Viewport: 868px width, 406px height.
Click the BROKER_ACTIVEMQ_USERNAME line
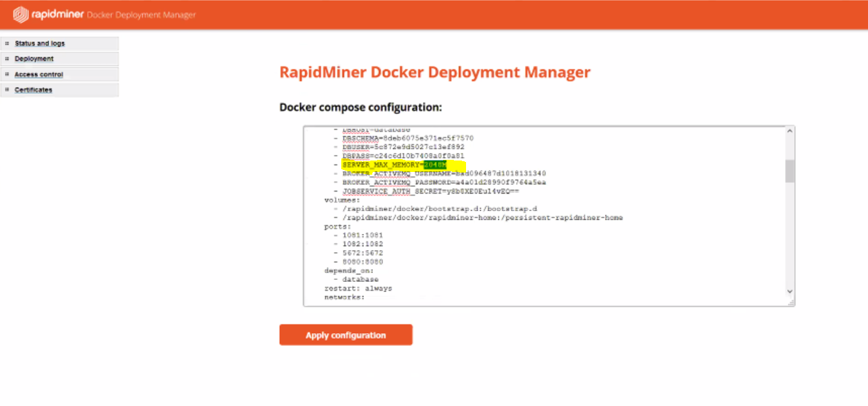click(440, 173)
